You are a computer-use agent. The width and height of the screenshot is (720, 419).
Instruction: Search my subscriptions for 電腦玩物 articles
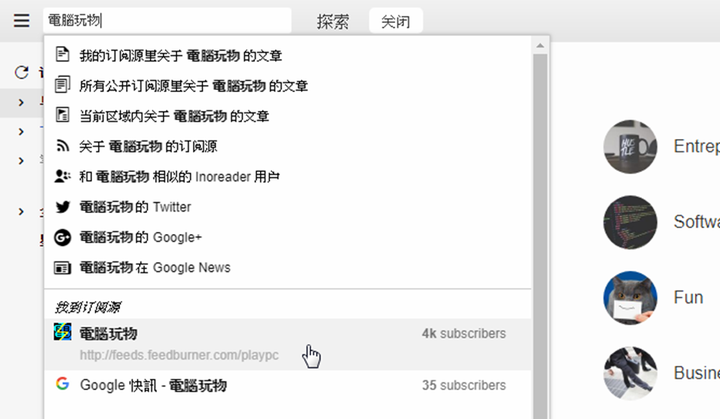click(287, 55)
